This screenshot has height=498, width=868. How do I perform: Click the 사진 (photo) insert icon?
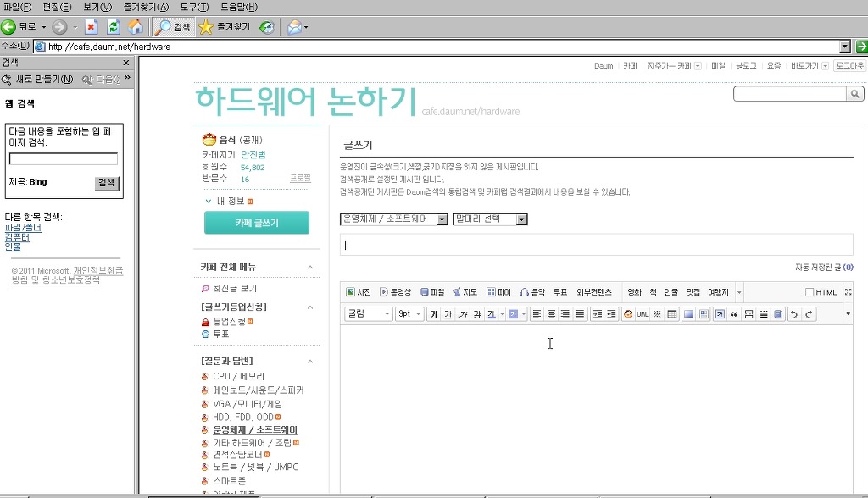tap(358, 292)
